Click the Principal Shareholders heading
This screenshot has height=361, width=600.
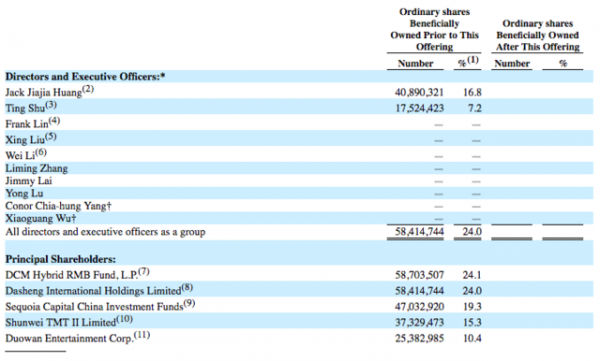60,259
